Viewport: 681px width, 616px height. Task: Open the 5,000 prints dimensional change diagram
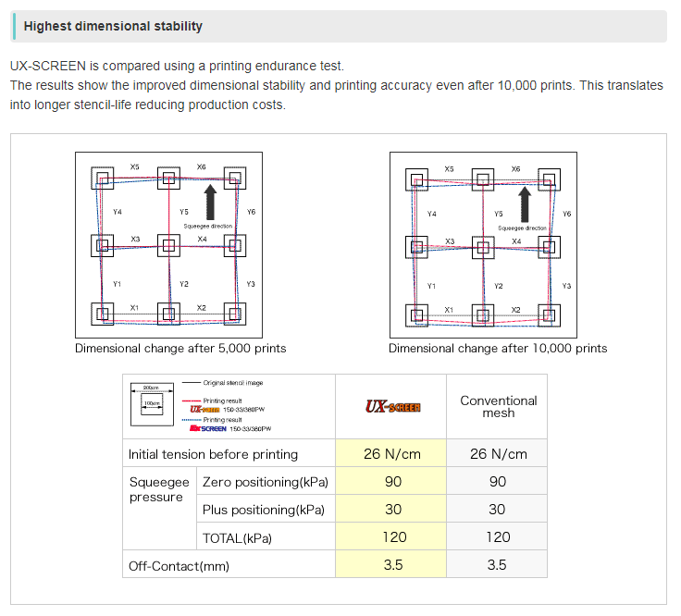click(168, 245)
